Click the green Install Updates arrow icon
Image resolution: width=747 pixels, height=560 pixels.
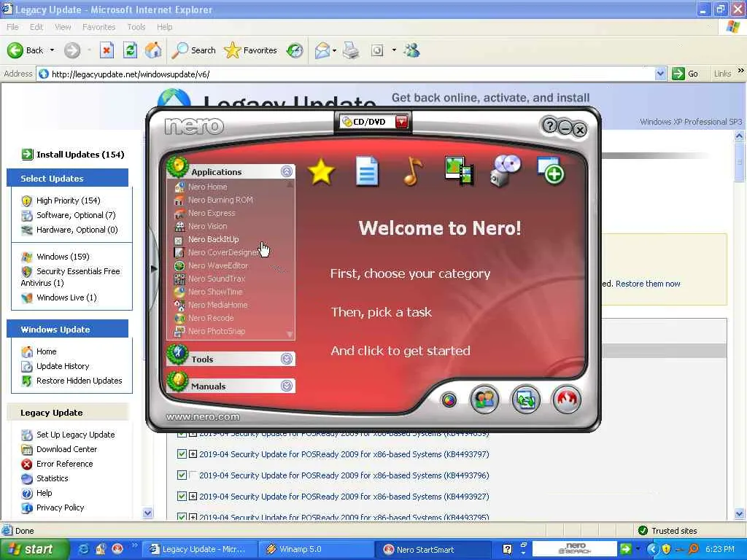coord(27,155)
